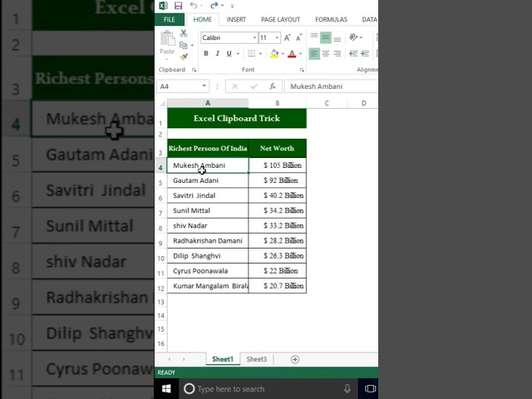Viewport: 532px width, 399px height.
Task: Open the Fill Color dropdown arrow
Action: 283,53
